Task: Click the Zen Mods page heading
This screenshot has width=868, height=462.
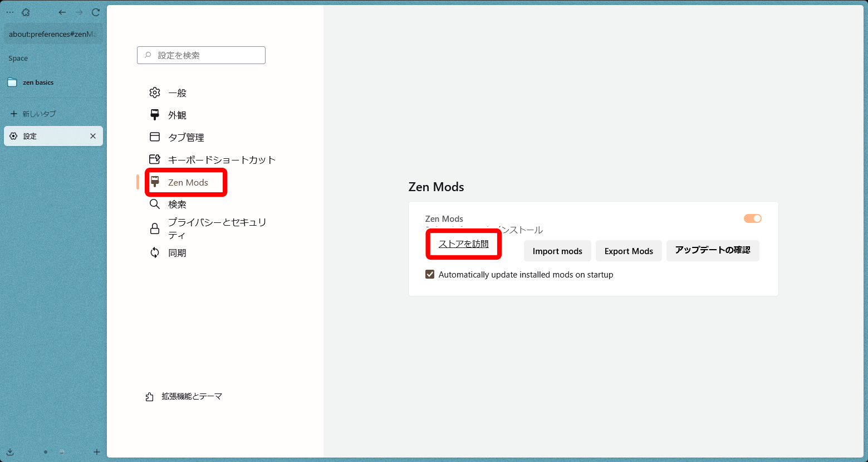Action: point(437,187)
